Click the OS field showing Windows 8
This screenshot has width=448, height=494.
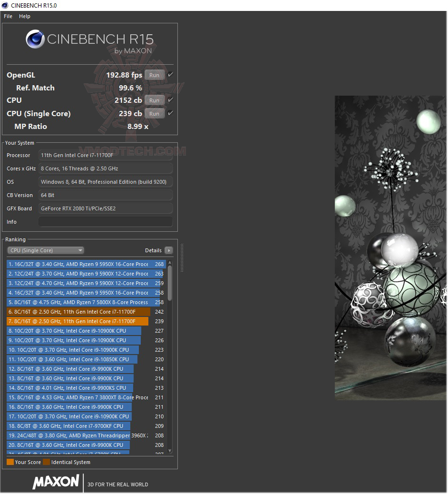point(106,181)
